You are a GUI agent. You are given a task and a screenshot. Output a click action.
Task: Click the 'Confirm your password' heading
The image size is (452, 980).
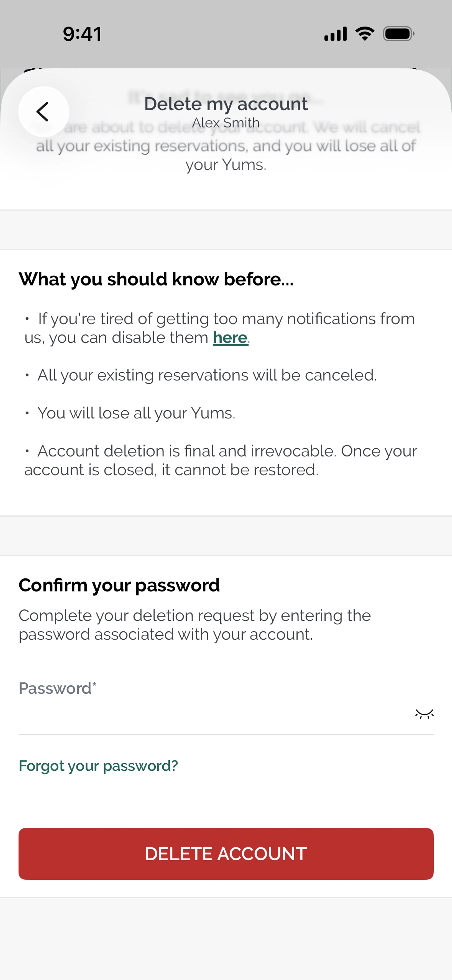[119, 585]
